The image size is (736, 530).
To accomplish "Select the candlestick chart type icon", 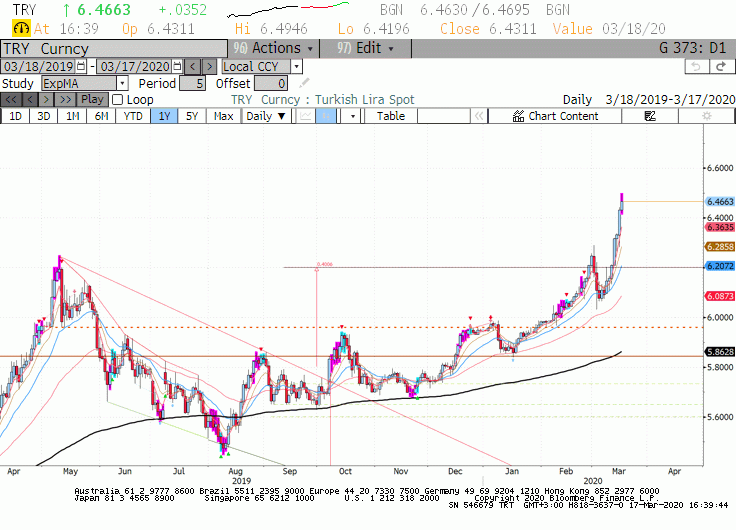I will click(326, 116).
